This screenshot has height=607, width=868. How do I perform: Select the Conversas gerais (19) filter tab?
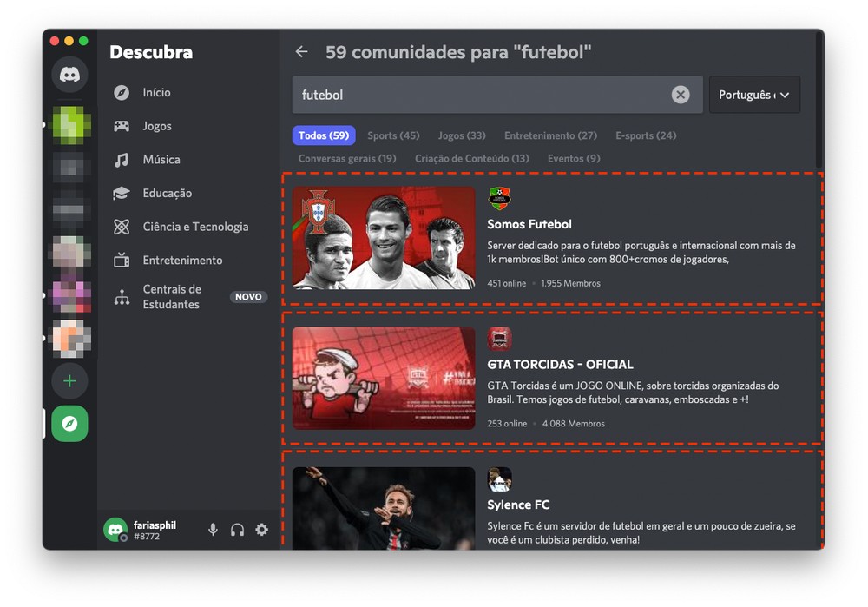(348, 158)
